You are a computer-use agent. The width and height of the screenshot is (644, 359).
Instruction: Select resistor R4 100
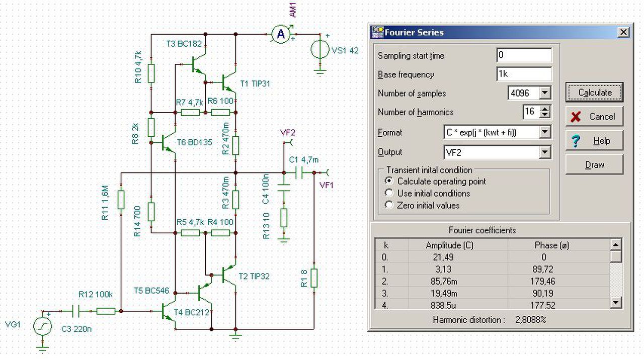tap(221, 233)
